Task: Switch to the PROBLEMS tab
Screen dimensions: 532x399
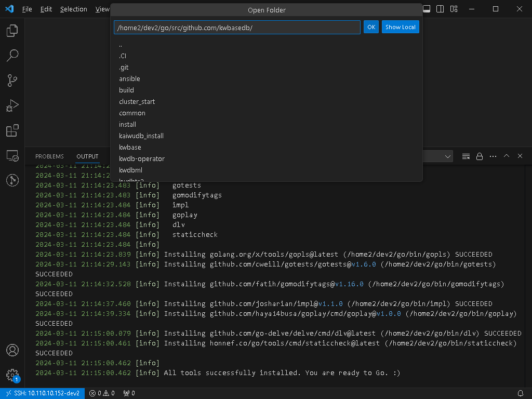Action: tap(49, 156)
